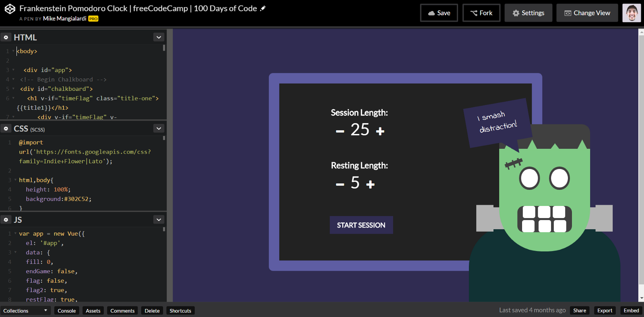Open the author link Mike Mangialardi
Viewport: 644px width, 317px height.
click(65, 19)
